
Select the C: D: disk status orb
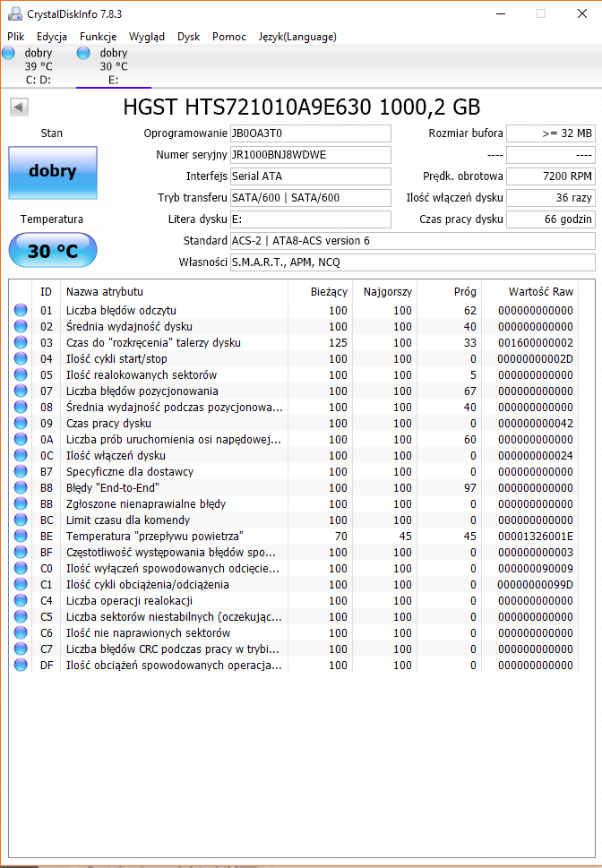point(8,53)
